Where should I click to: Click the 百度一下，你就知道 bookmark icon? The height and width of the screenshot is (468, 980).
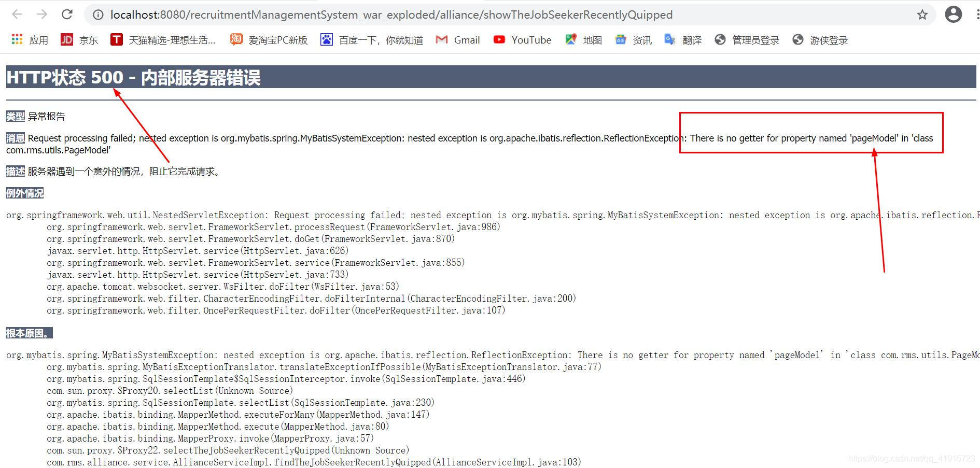pyautogui.click(x=326, y=39)
